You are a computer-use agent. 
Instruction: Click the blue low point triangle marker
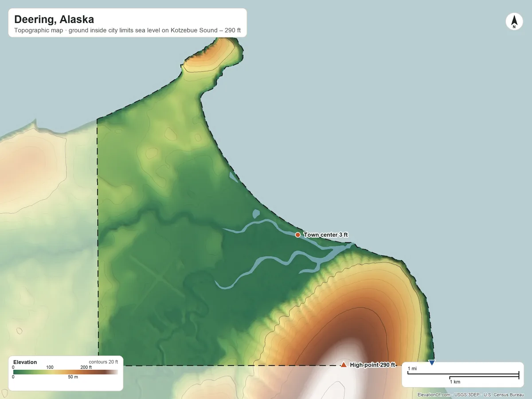(432, 363)
